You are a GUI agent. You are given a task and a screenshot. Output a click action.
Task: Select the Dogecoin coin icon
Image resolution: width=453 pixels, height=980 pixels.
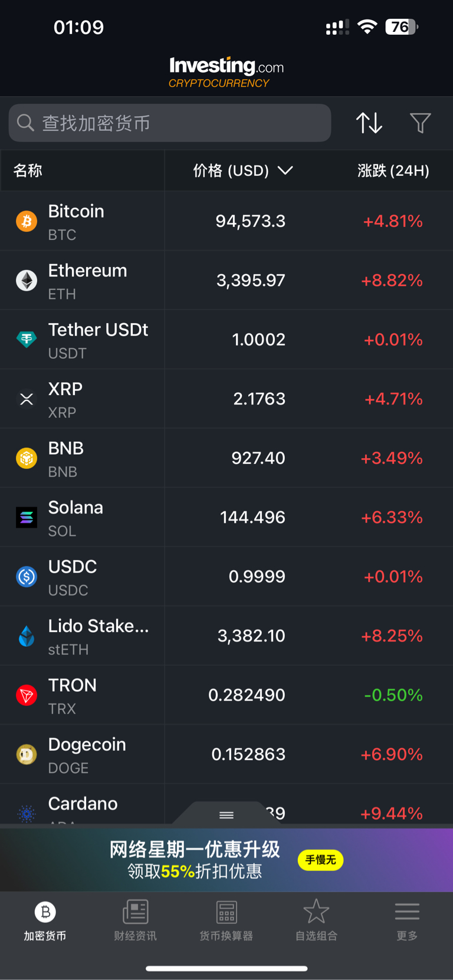click(x=27, y=754)
